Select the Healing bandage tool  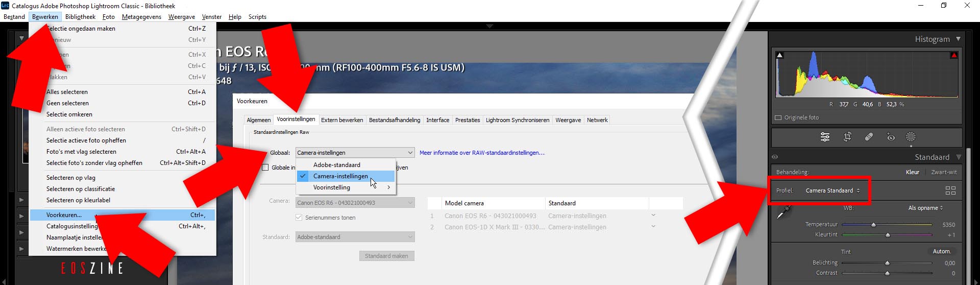(869, 137)
